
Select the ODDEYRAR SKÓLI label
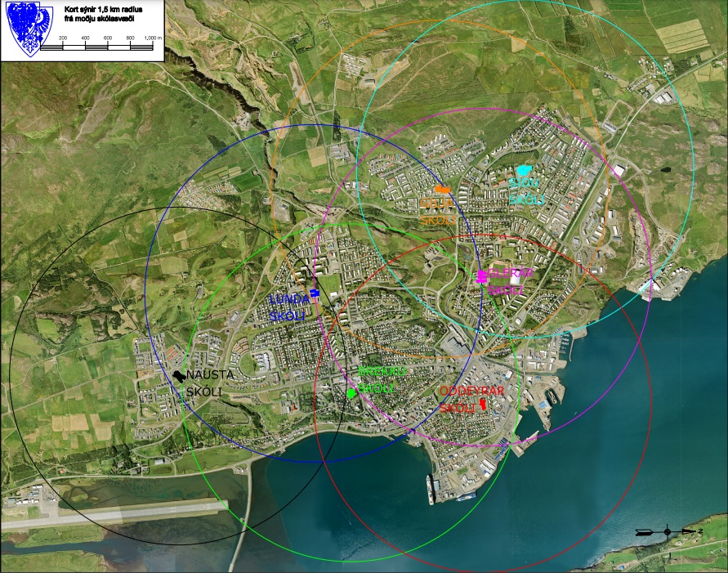point(471,400)
